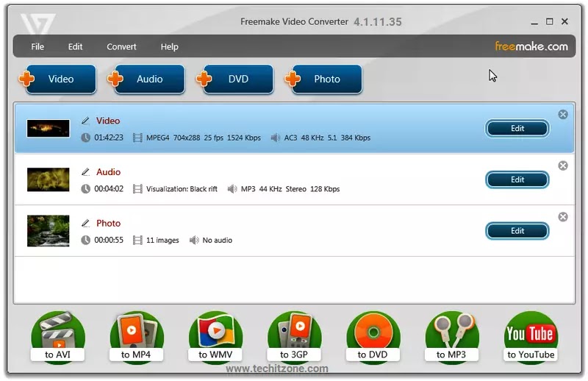The height and width of the screenshot is (381, 588).
Task: Remove the Photo item from the list
Action: point(563,216)
